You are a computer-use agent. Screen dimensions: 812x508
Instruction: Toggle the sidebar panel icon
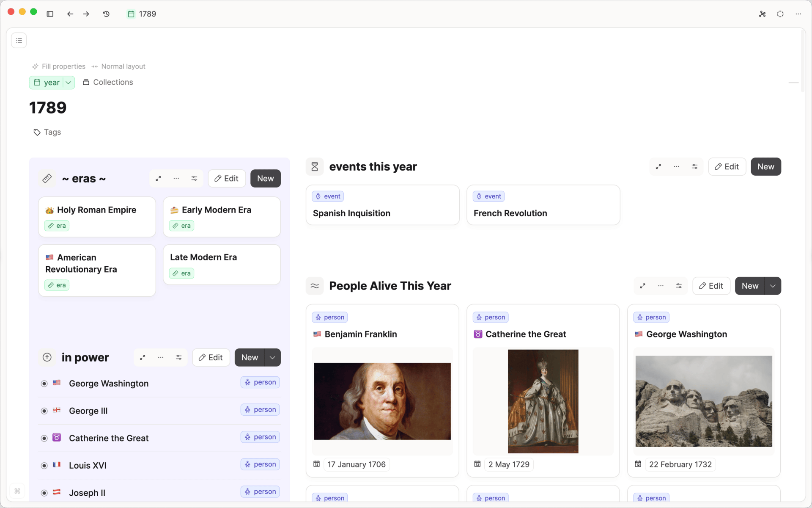coord(50,14)
